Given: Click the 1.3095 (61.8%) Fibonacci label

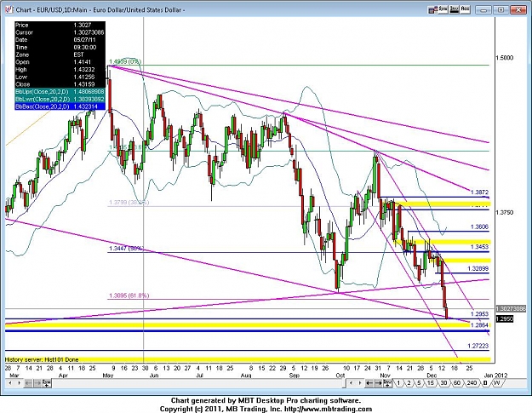Looking at the screenshot, I should point(129,295).
